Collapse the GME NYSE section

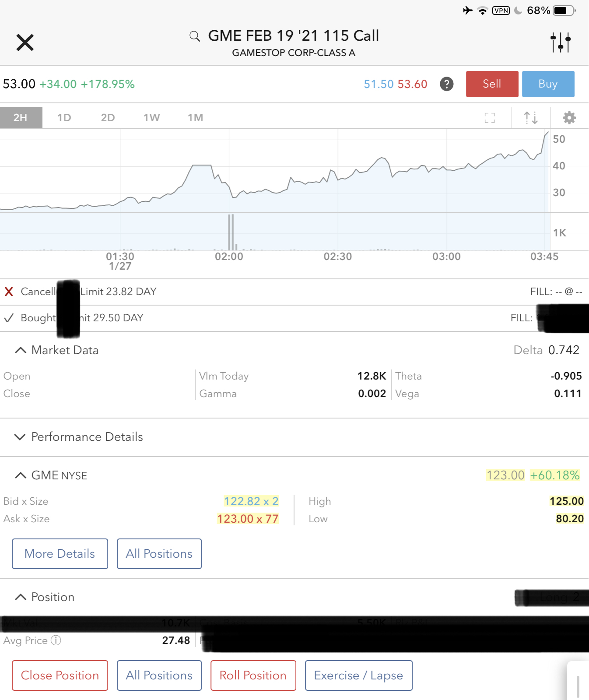pyautogui.click(x=20, y=475)
